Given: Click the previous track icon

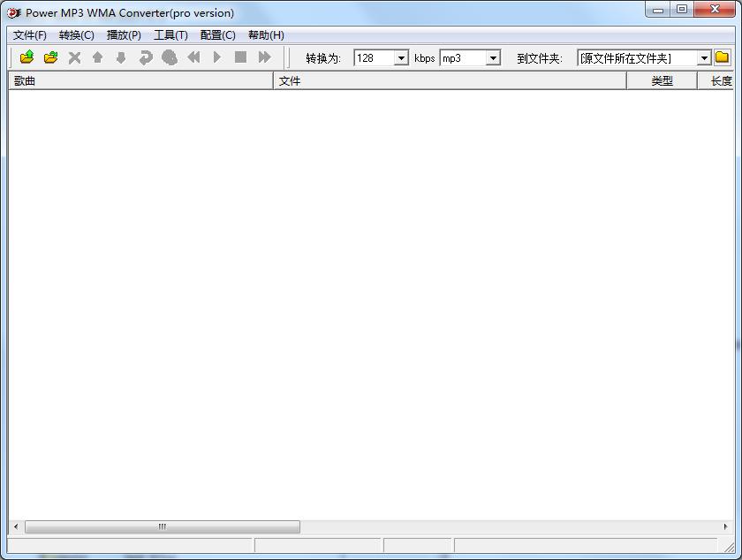Looking at the screenshot, I should click(193, 58).
